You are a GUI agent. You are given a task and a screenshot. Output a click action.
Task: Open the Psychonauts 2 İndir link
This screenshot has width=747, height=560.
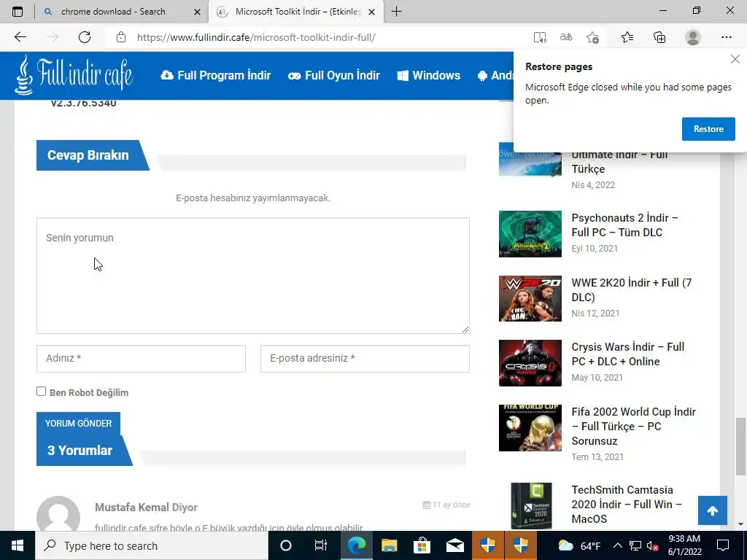pos(624,225)
